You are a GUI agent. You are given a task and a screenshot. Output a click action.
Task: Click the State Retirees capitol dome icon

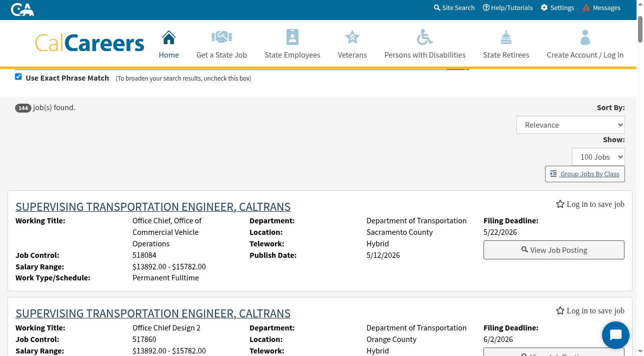tap(506, 37)
